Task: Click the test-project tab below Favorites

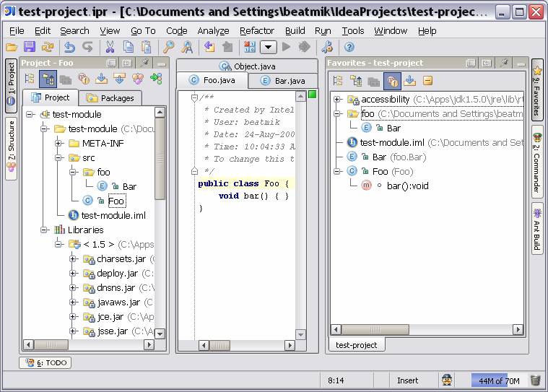Action: point(357,345)
